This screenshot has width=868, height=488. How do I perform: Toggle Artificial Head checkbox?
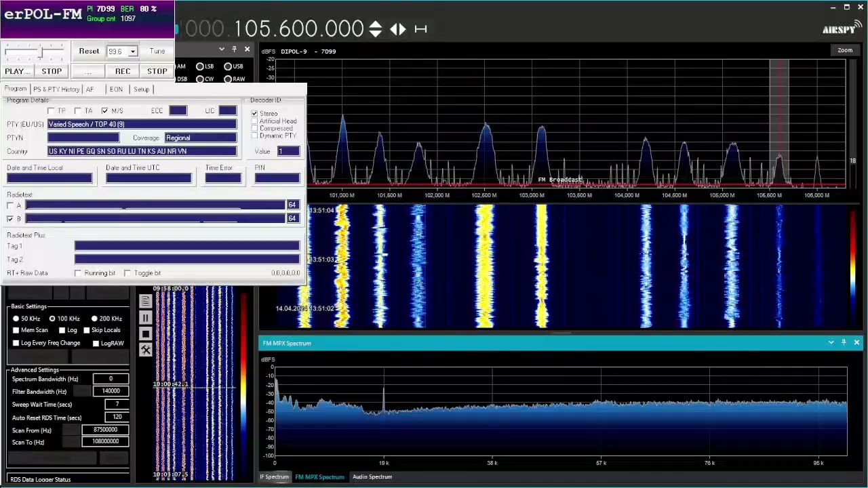(x=255, y=121)
